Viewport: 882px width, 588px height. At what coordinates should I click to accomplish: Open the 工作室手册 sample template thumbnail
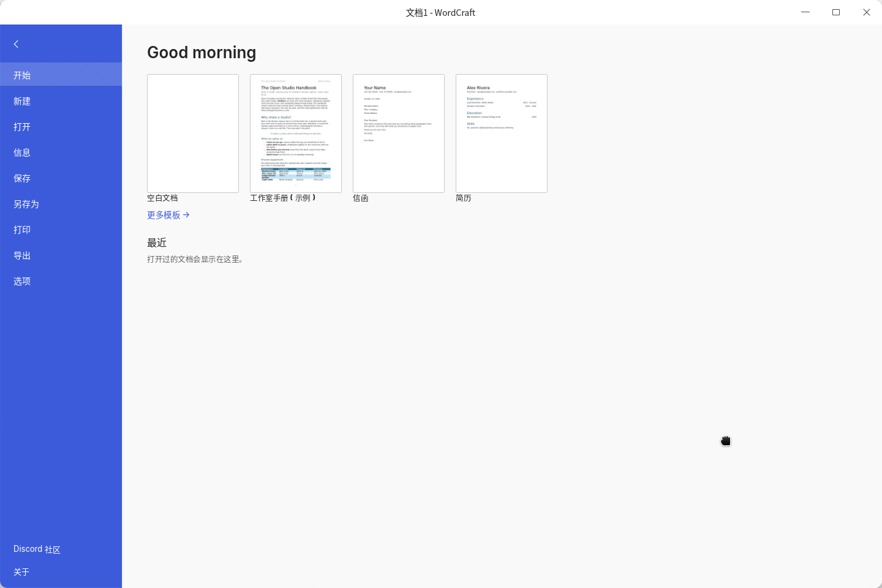pyautogui.click(x=296, y=134)
